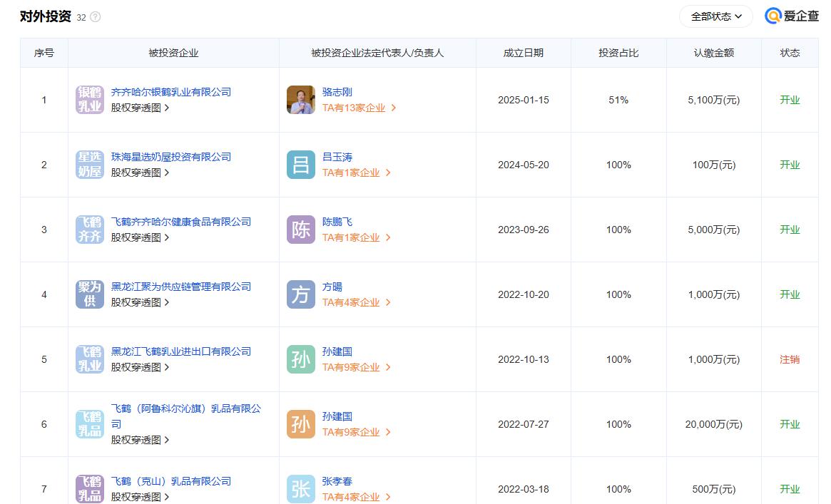Click the 吕 avatar icon for 吕玉涛
831x504 pixels.
point(301,165)
